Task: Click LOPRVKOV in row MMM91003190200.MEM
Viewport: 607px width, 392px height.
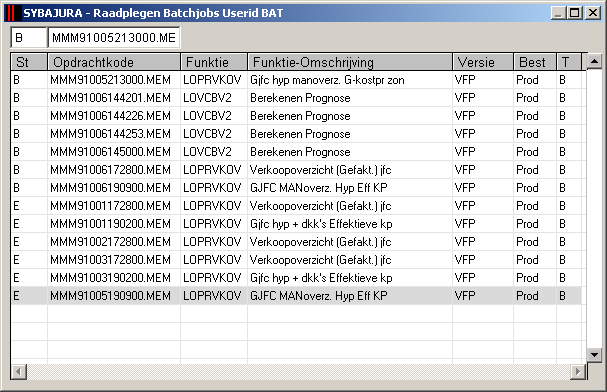Action: pos(212,278)
